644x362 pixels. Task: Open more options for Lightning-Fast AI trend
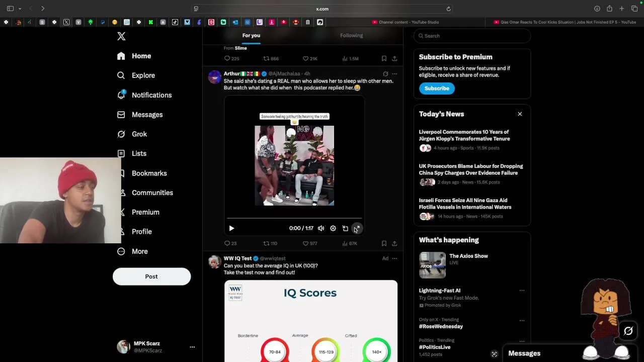coord(522,291)
